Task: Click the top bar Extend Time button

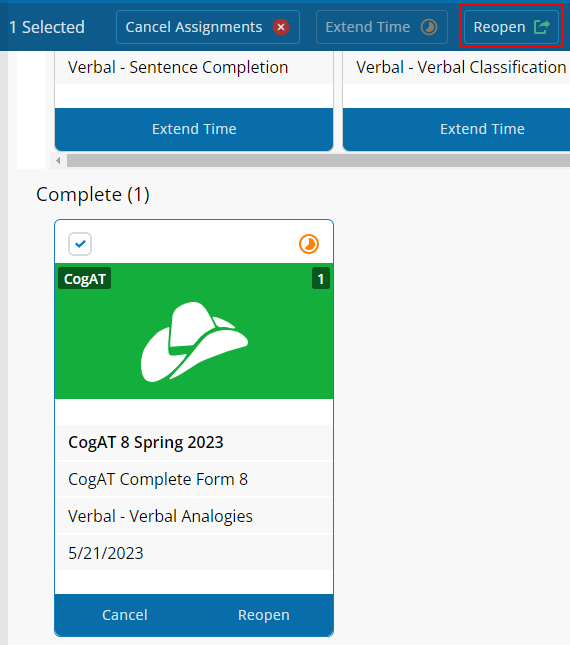Action: (382, 27)
